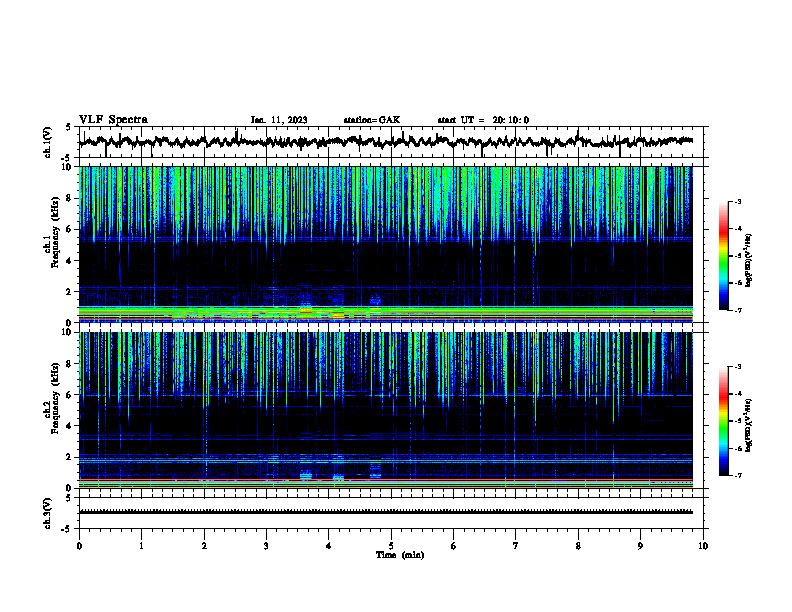Image resolution: width=792 pixels, height=612 pixels.
Task: Click the station=GAK label
Action: tap(372, 120)
